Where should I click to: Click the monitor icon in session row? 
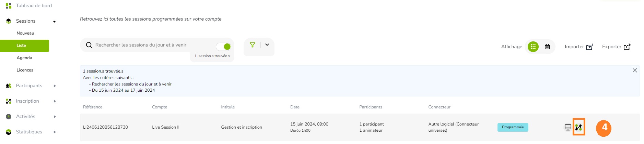[x=568, y=128]
